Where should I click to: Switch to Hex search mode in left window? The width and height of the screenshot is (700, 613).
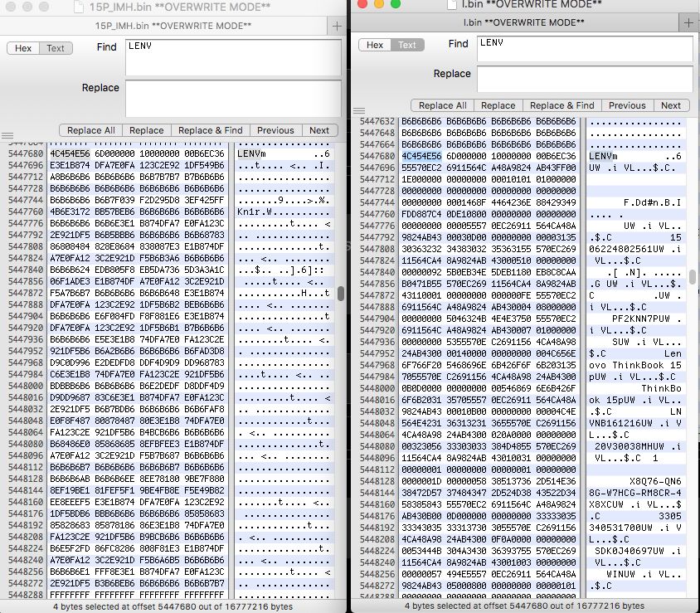(23, 48)
